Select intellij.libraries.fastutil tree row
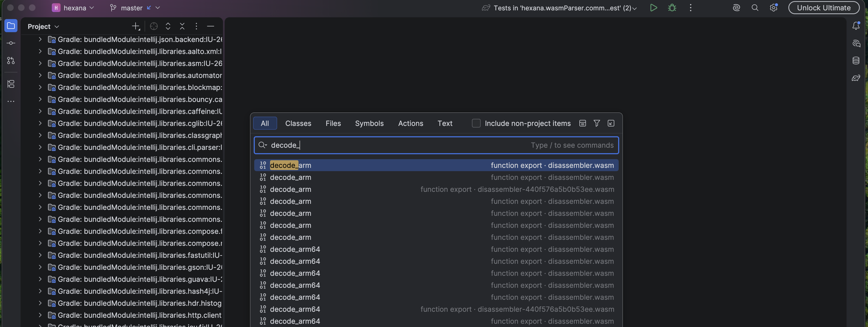 pyautogui.click(x=122, y=255)
